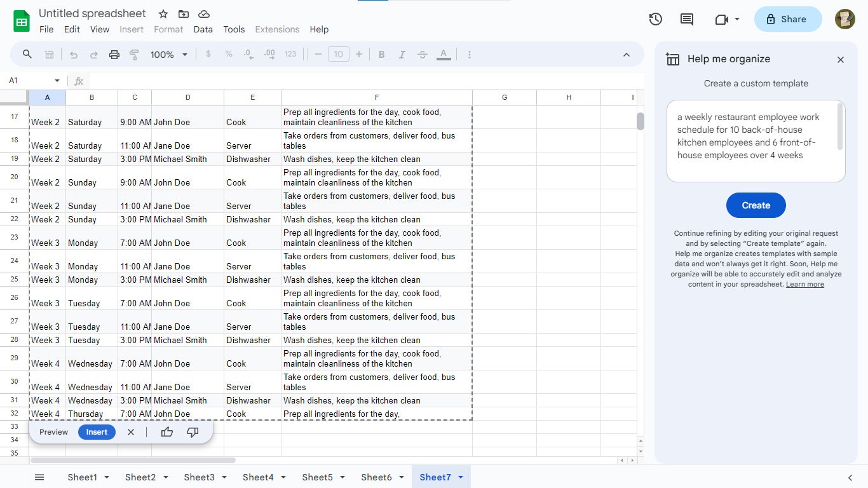Viewport: 868px width, 488px height.
Task: Open Sheet7 tab options arrow
Action: point(460,477)
